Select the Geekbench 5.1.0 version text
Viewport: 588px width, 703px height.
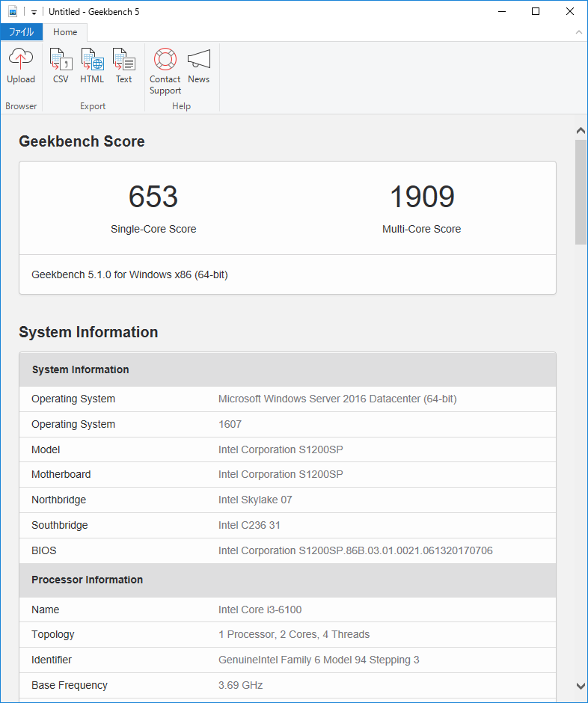click(x=129, y=274)
